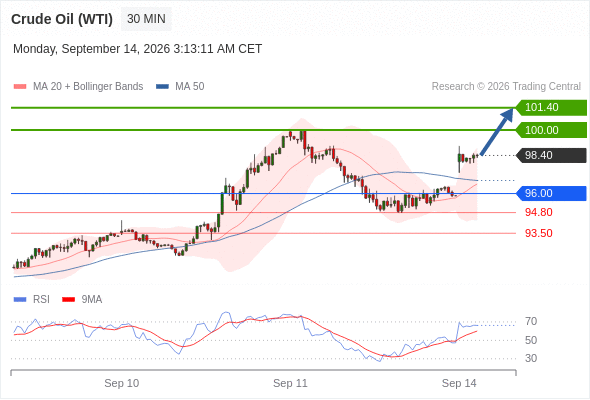Click the 'RSI' legend label
590x400 pixels.
pos(41,300)
